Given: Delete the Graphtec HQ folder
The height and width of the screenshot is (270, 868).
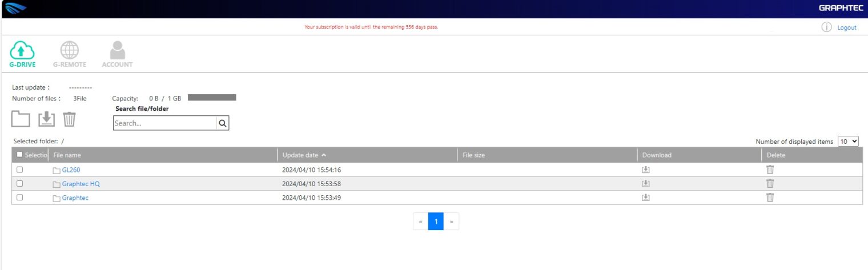Looking at the screenshot, I should 770,184.
